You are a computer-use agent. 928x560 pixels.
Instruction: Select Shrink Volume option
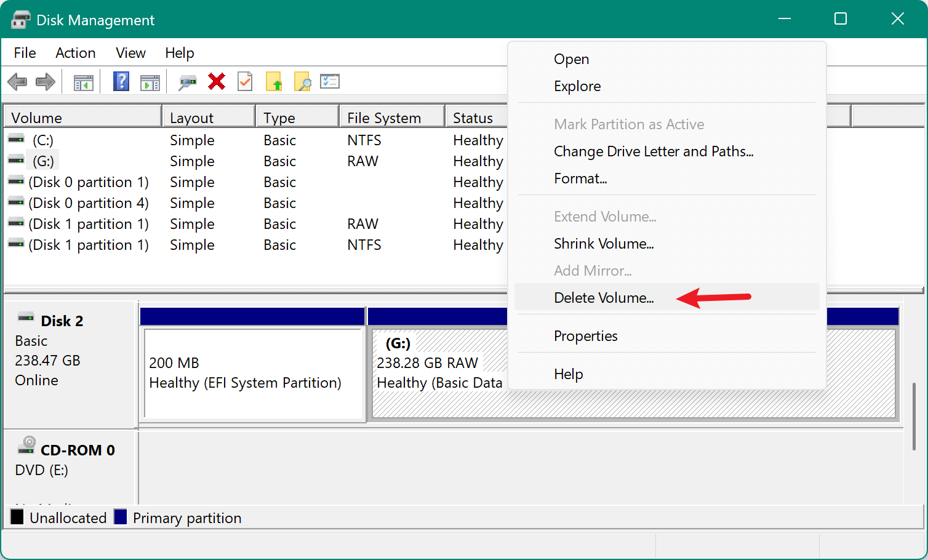coord(604,243)
